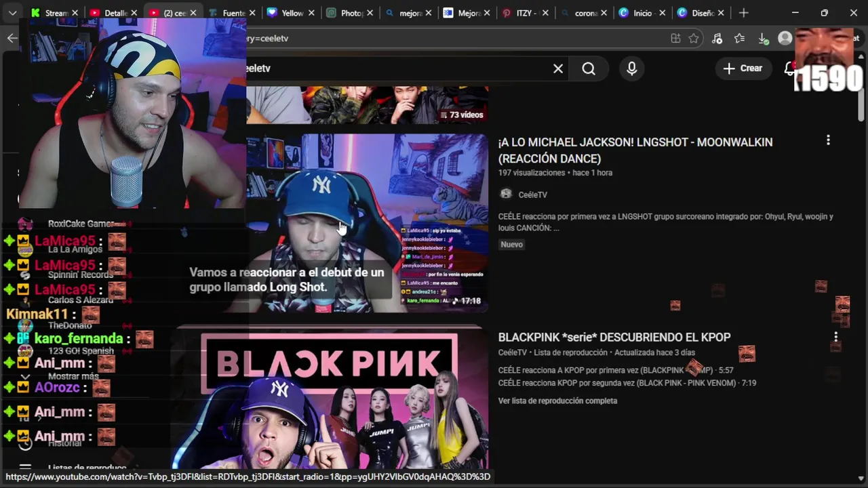The image size is (868, 488).
Task: Open YouTube notifications bell
Action: [x=789, y=68]
